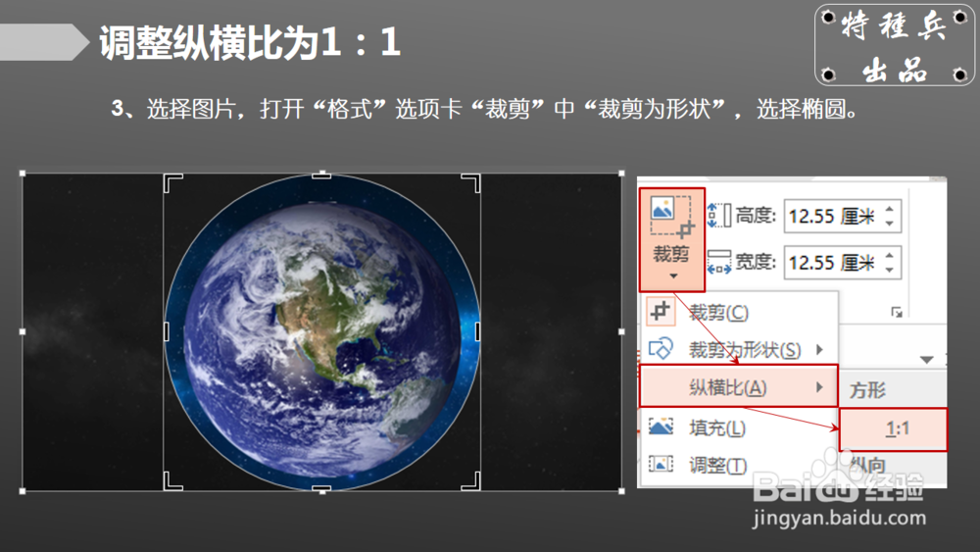Select 裁剪(C) menu entry
The image size is (980, 552).
click(x=741, y=312)
